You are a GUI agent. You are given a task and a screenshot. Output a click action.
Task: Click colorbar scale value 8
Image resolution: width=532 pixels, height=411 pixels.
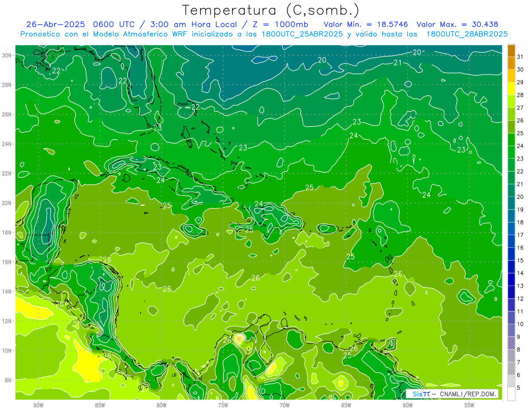[519, 350]
